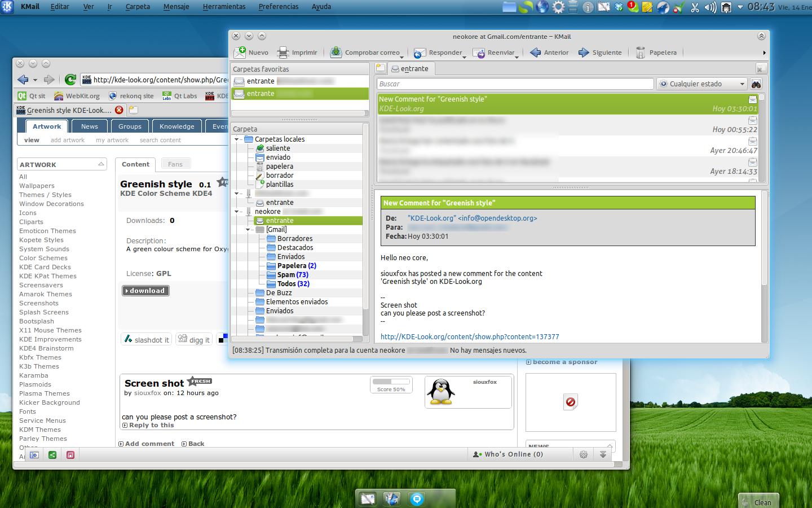
Task: Open the Mensaje menu
Action: tap(176, 7)
